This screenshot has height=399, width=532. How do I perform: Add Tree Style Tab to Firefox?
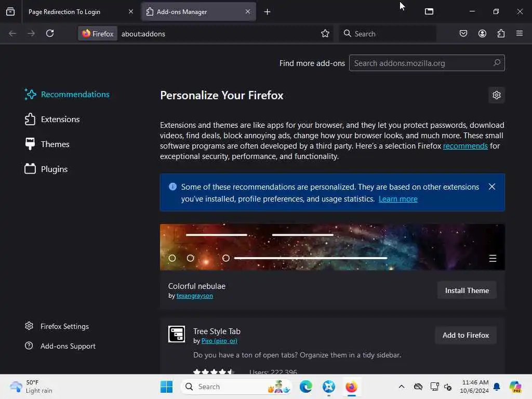pos(465,335)
